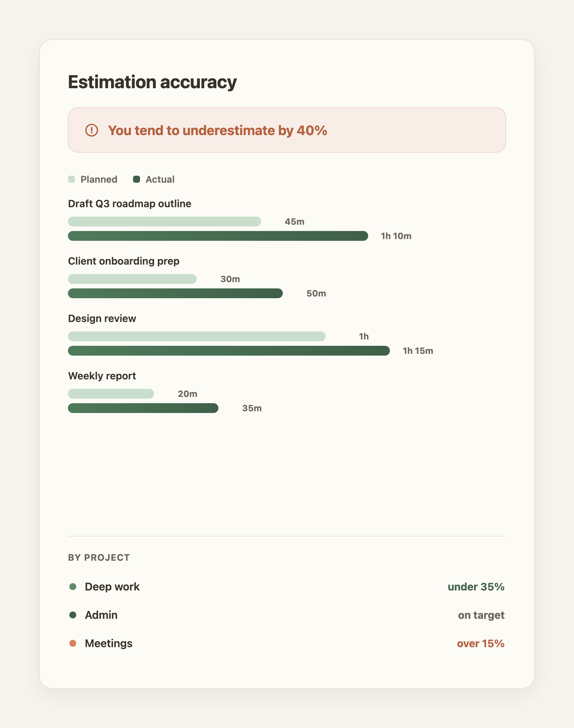Screen dimensions: 574x728
Task: Click the 'over 15%' Meetings status
Action: point(481,643)
